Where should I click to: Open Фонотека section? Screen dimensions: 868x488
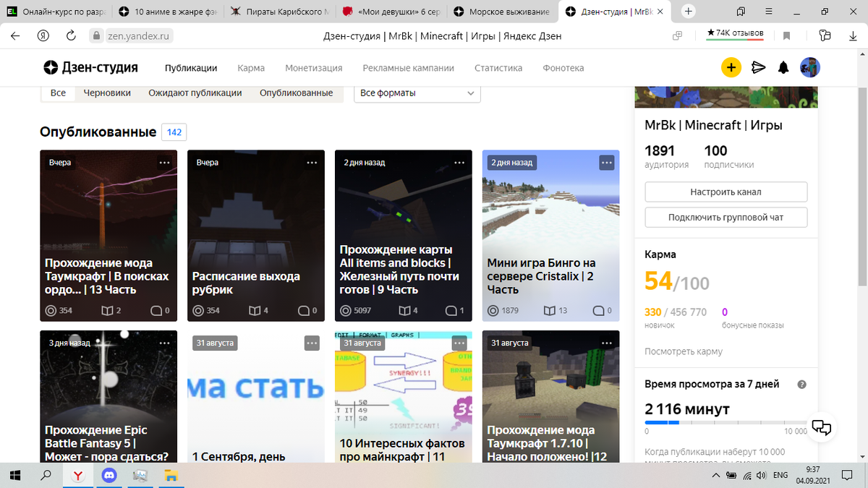coord(563,68)
